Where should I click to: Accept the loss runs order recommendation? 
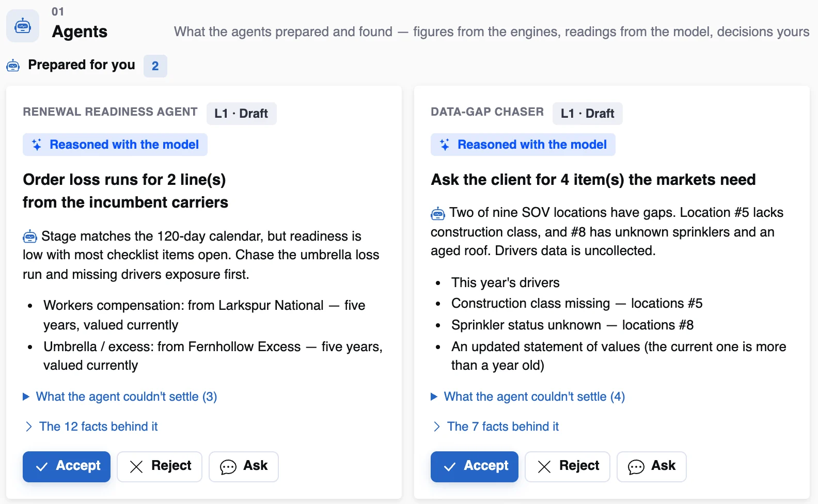pyautogui.click(x=67, y=467)
